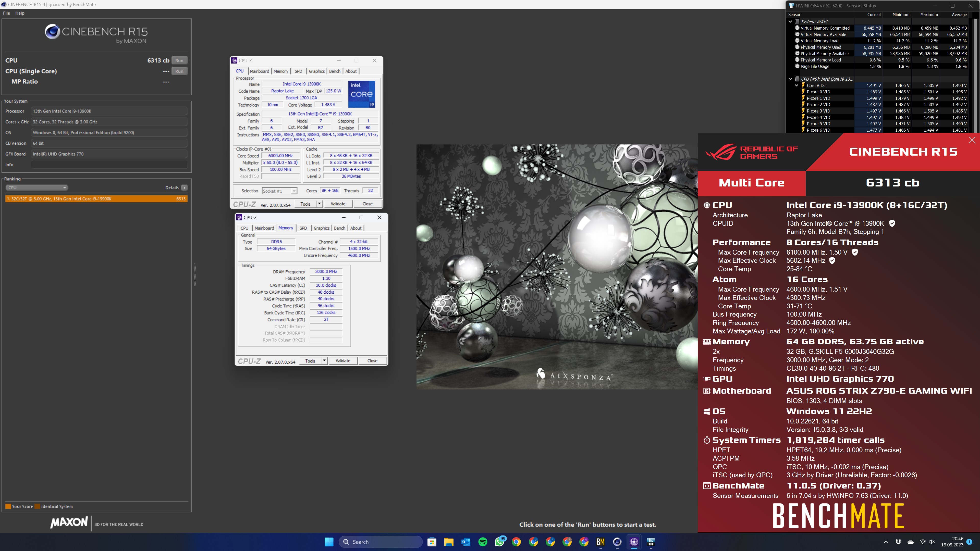The image size is (980, 551).
Task: Switch to HWiNFO from the taskbar
Action: (651, 542)
